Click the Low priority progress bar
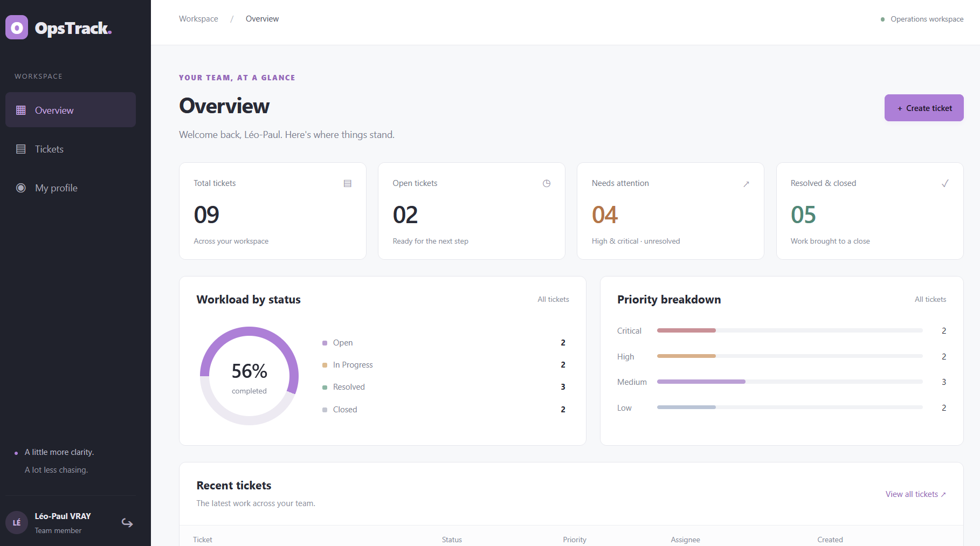980x546 pixels. point(790,407)
